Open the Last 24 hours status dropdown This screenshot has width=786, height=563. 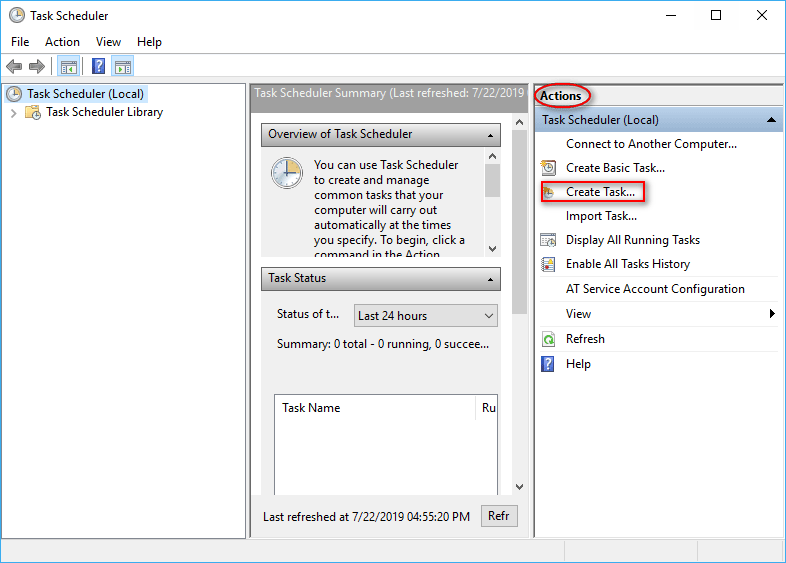coord(426,316)
